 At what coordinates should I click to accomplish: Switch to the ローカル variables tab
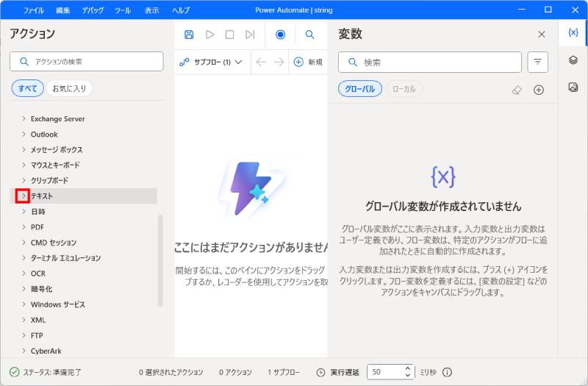click(404, 89)
